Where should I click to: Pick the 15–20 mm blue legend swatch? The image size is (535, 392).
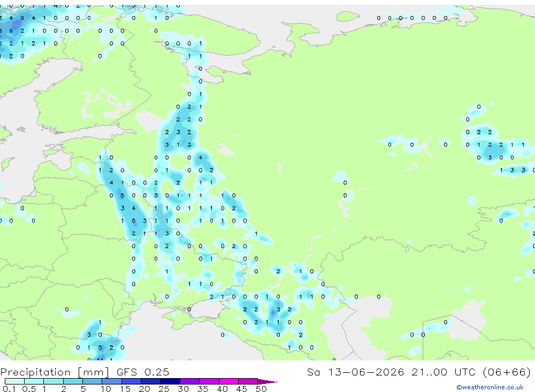tap(132, 381)
